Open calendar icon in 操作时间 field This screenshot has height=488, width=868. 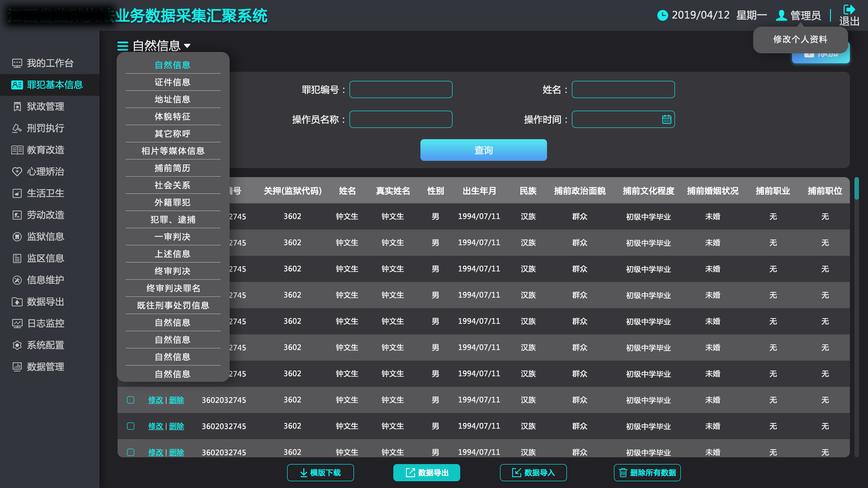pyautogui.click(x=666, y=120)
